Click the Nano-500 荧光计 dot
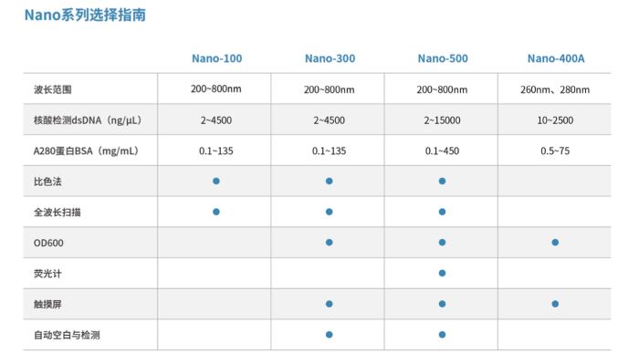 tap(442, 273)
